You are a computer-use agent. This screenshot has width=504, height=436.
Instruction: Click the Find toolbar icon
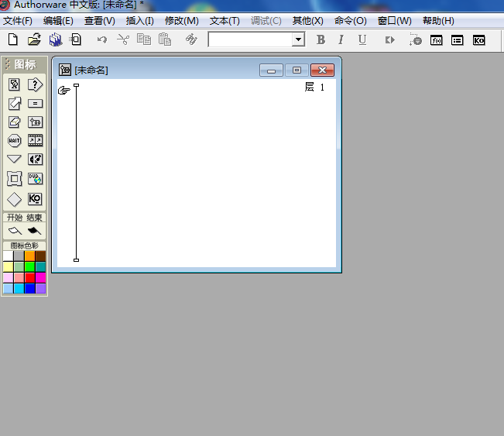click(191, 39)
